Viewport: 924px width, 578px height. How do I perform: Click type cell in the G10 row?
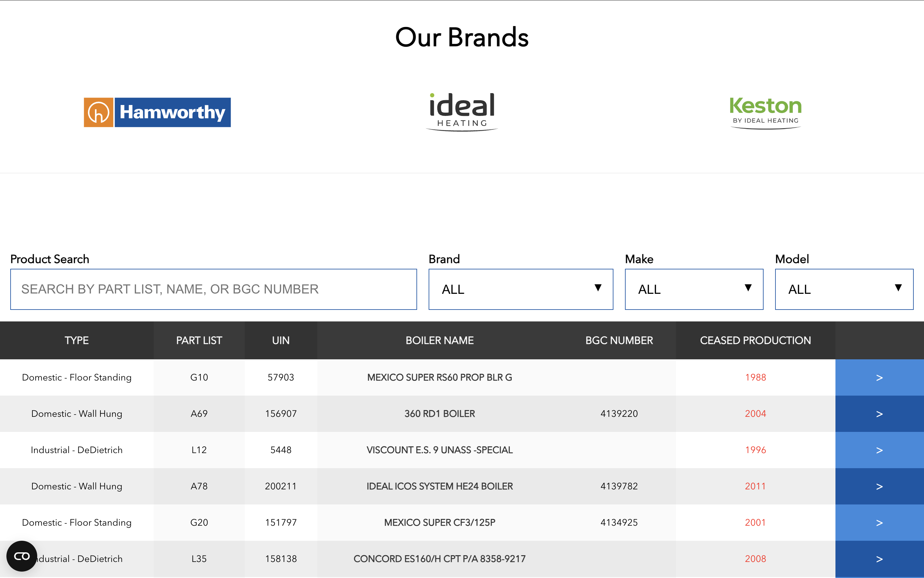click(77, 378)
